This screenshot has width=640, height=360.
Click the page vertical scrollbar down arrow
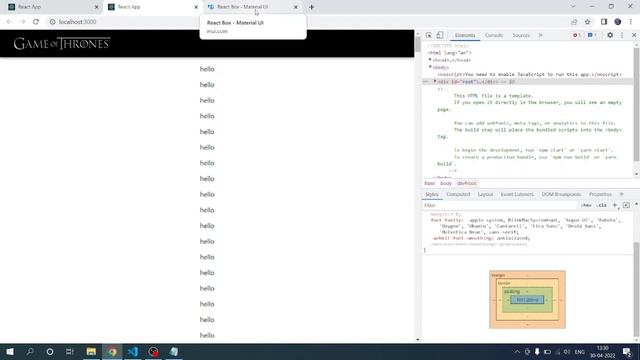418,339
